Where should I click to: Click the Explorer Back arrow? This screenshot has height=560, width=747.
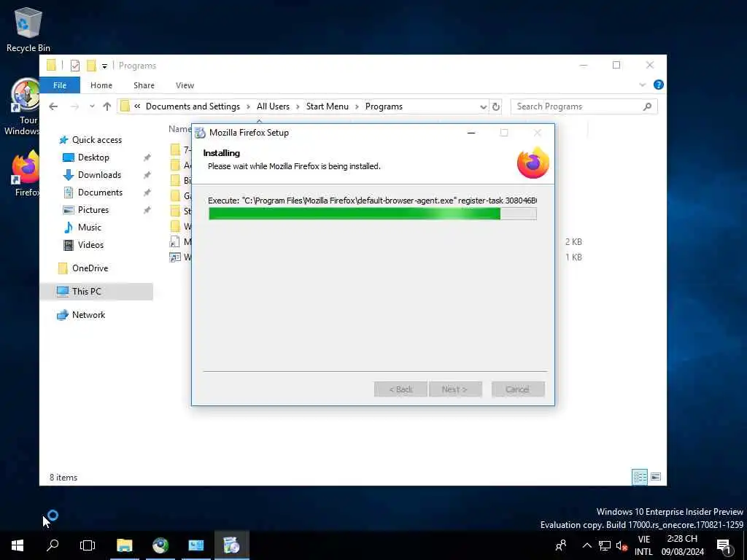pos(53,106)
